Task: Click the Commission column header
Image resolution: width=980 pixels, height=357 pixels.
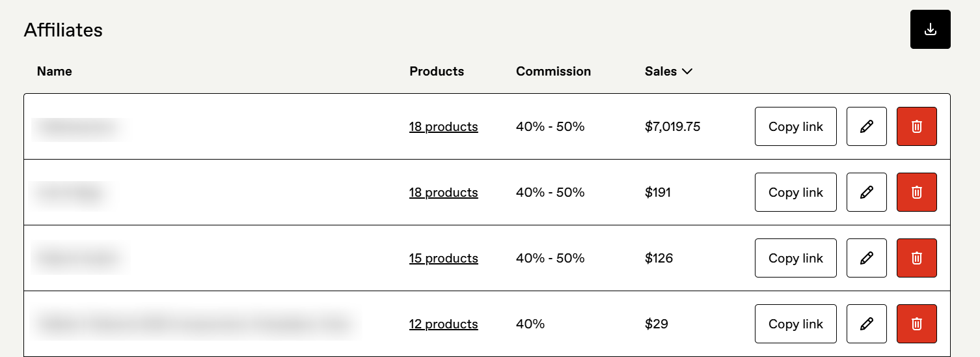Action: pyautogui.click(x=553, y=72)
